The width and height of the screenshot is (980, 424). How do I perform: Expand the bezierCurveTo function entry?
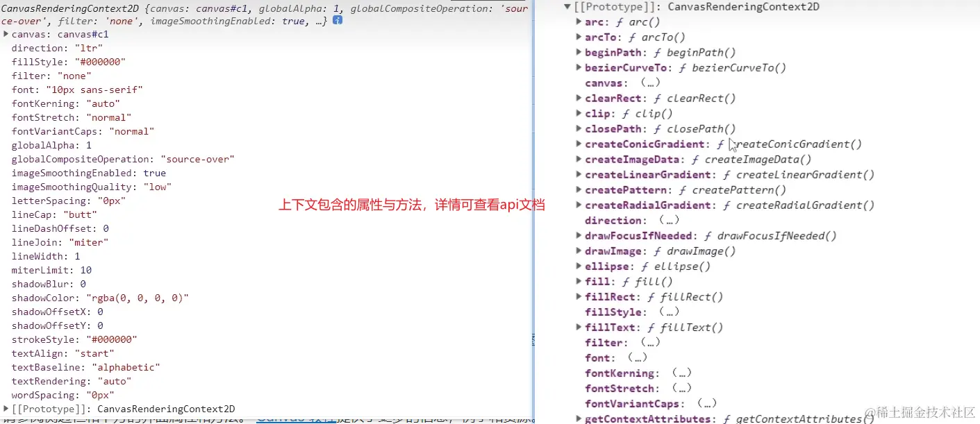pyautogui.click(x=579, y=68)
